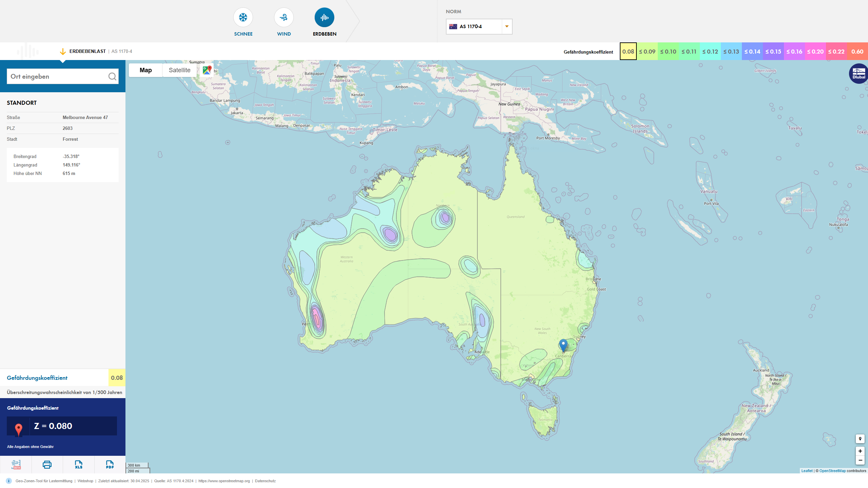Zoom out with the minus button
Image resolution: width=868 pixels, height=488 pixels.
(860, 460)
